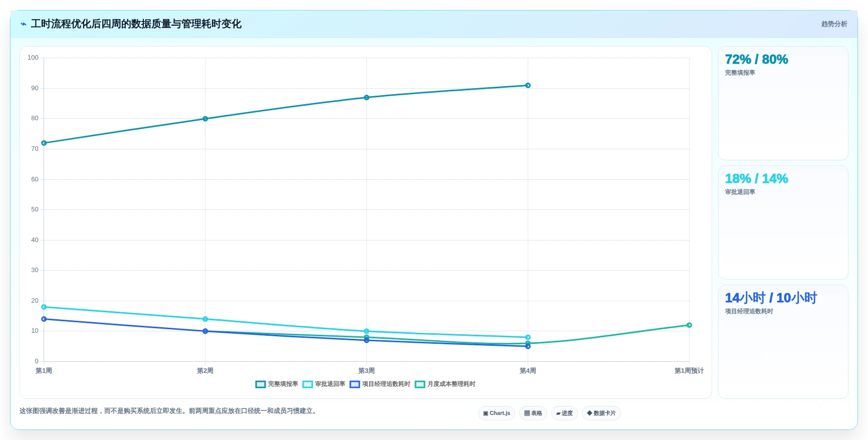Select the 72% / 80% 完整填报率 card
Image resolution: width=868 pixels, height=440 pixels.
pyautogui.click(x=783, y=103)
